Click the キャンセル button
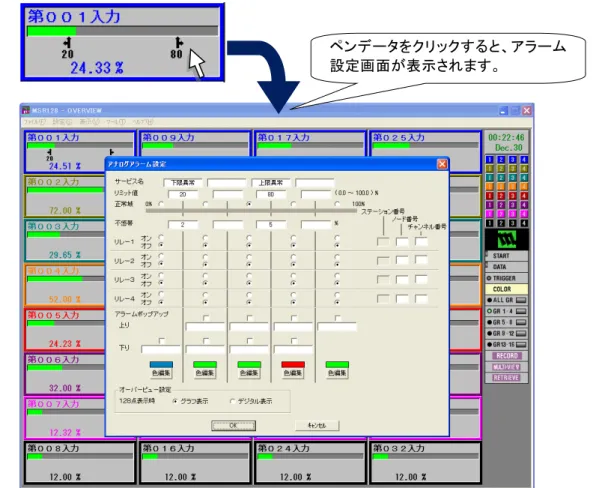Viewport: 596px width, 488px height. click(317, 426)
